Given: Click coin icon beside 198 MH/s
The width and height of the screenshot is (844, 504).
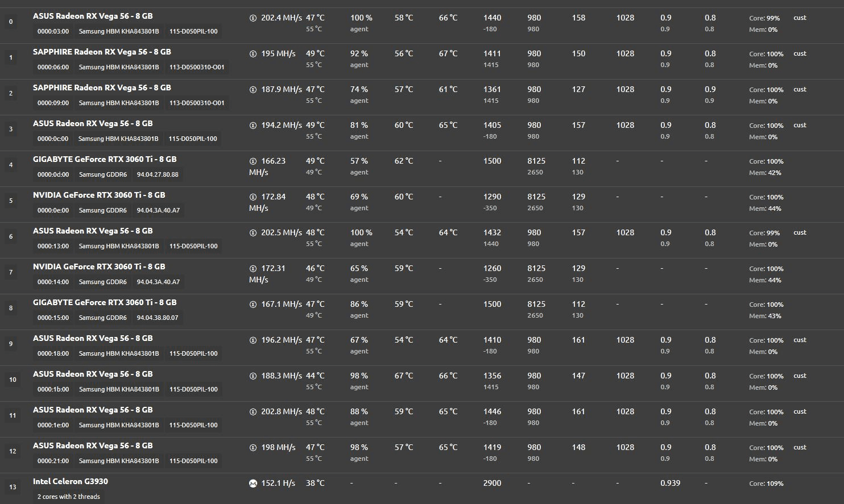Looking at the screenshot, I should (x=253, y=448).
